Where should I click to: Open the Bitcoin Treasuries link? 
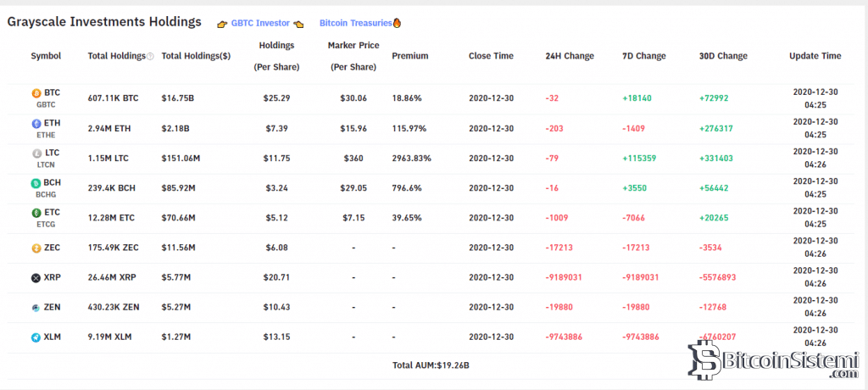coord(355,23)
